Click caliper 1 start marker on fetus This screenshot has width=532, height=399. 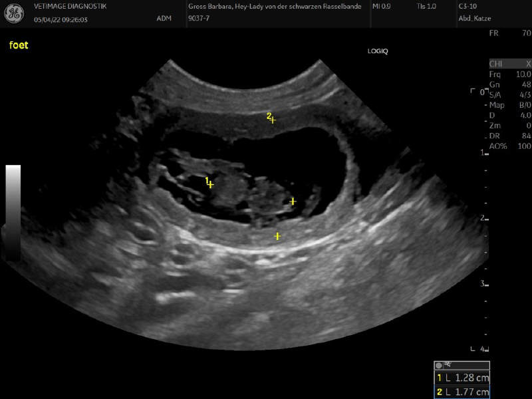[x=210, y=185]
